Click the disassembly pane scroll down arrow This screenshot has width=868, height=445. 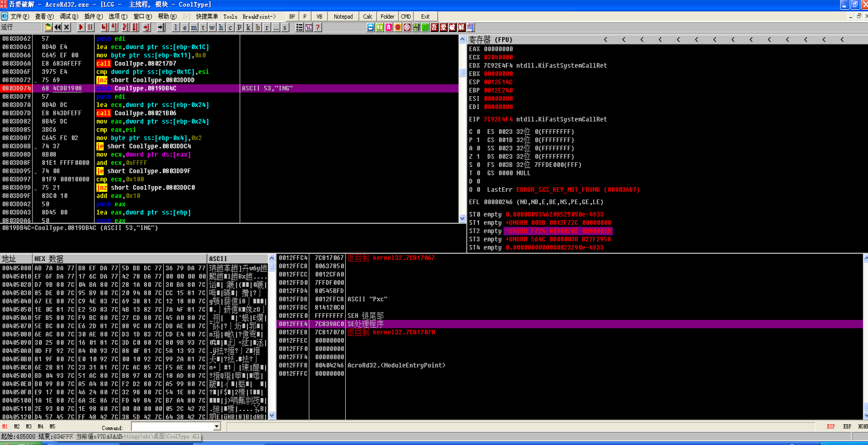click(x=462, y=219)
